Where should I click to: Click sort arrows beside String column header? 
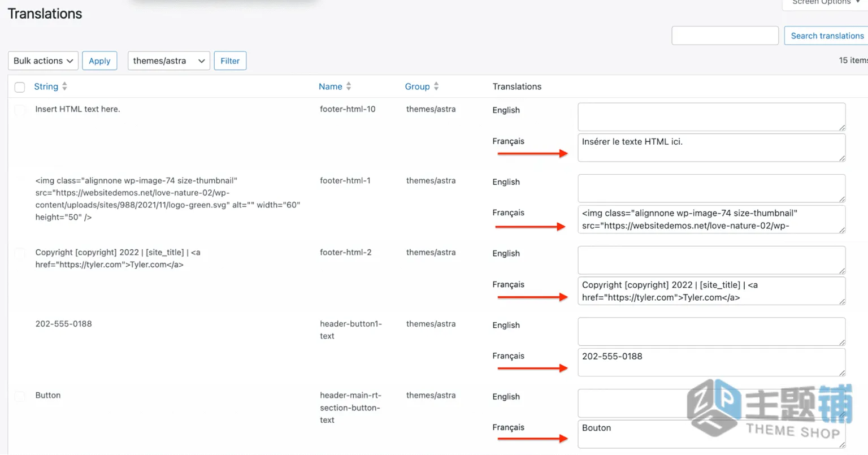click(64, 86)
